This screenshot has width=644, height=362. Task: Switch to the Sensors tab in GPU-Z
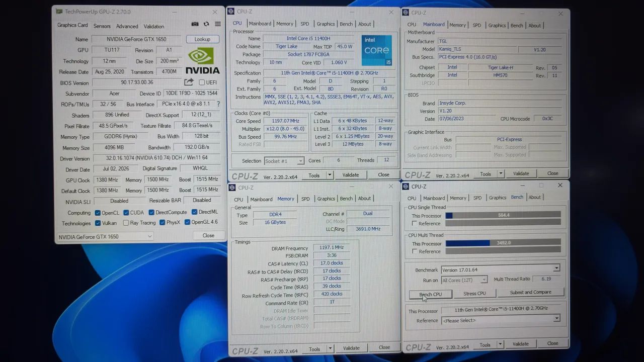102,26
